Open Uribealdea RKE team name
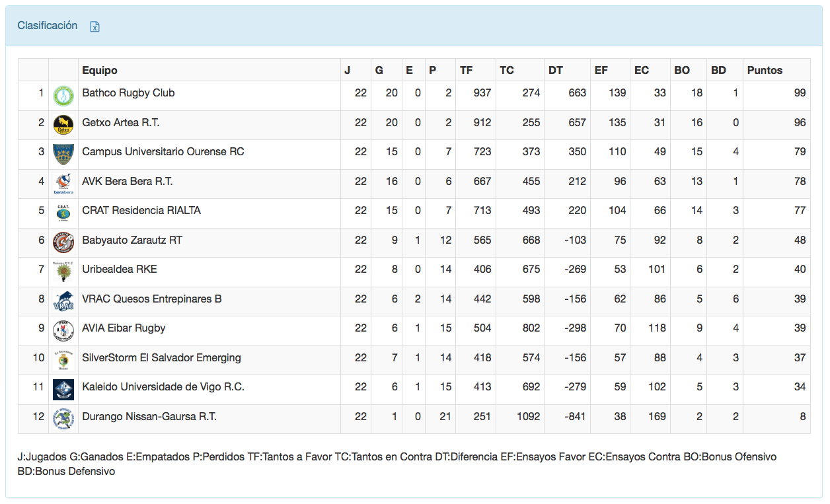The height and width of the screenshot is (504, 830). point(120,270)
